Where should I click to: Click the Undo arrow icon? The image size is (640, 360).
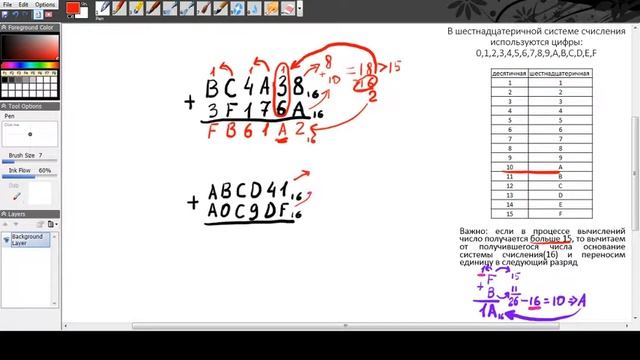pos(16,15)
